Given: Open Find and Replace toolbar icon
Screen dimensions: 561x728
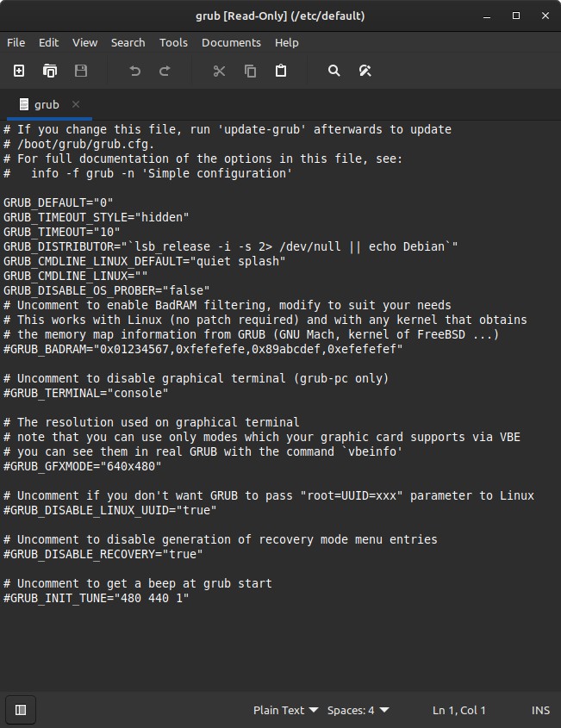Looking at the screenshot, I should point(365,71).
